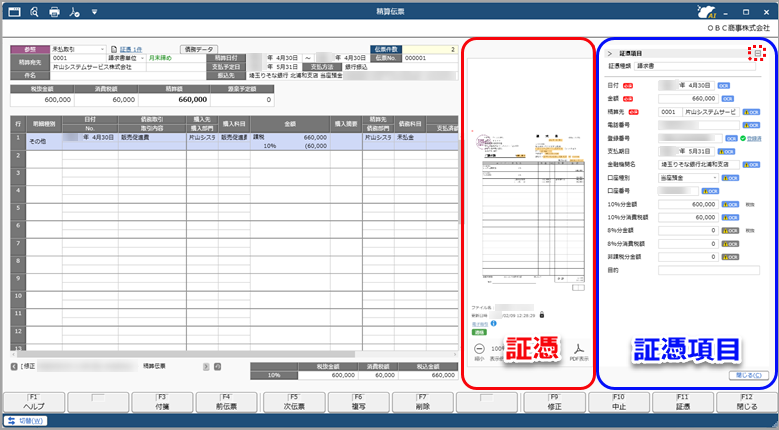Click the 660,000 amount cell in row 1
Image resolution: width=779 pixels, height=430 pixels.
tap(290, 137)
